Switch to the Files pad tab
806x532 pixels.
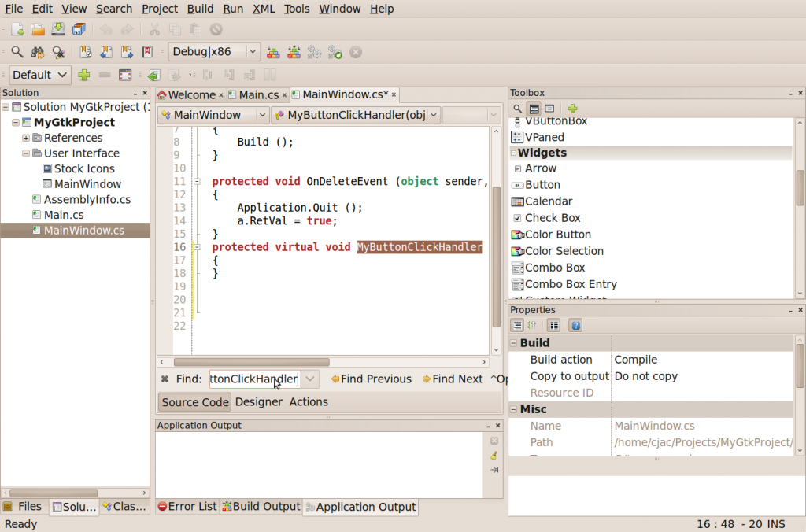point(23,507)
